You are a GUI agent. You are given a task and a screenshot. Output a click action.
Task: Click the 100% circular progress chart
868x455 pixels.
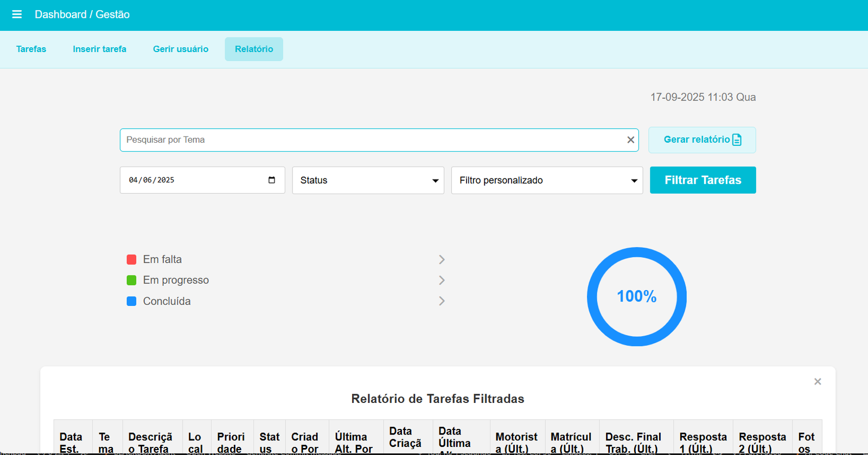(x=636, y=297)
